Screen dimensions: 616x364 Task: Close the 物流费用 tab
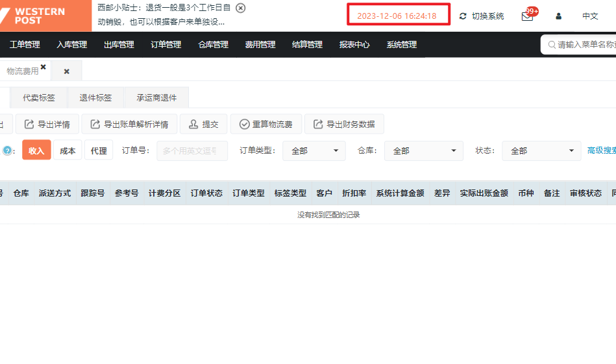43,67
